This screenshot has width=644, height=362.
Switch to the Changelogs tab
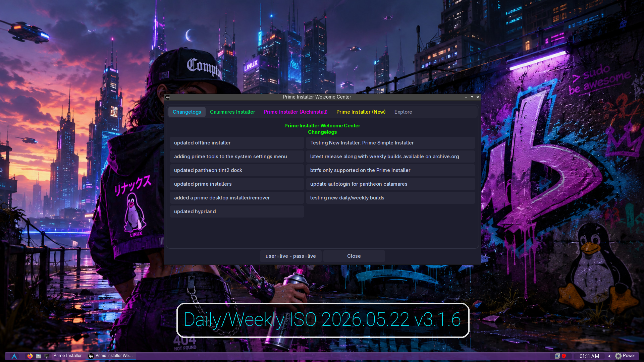[187, 112]
